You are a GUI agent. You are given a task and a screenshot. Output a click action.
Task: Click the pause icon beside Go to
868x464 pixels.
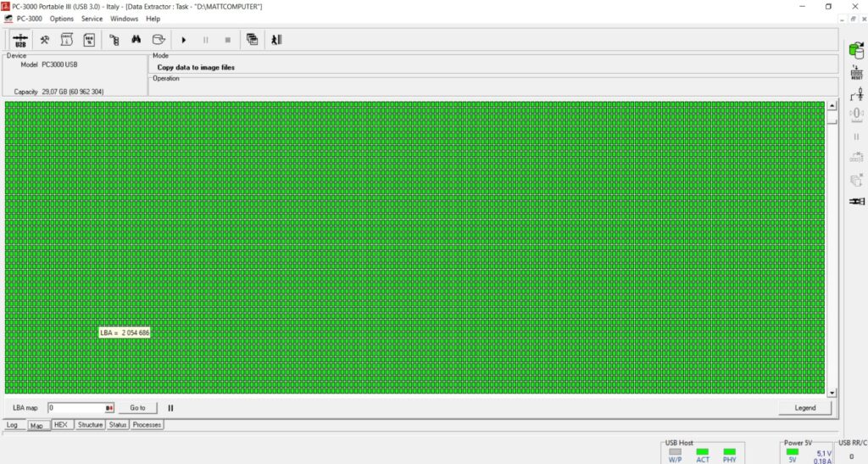170,408
